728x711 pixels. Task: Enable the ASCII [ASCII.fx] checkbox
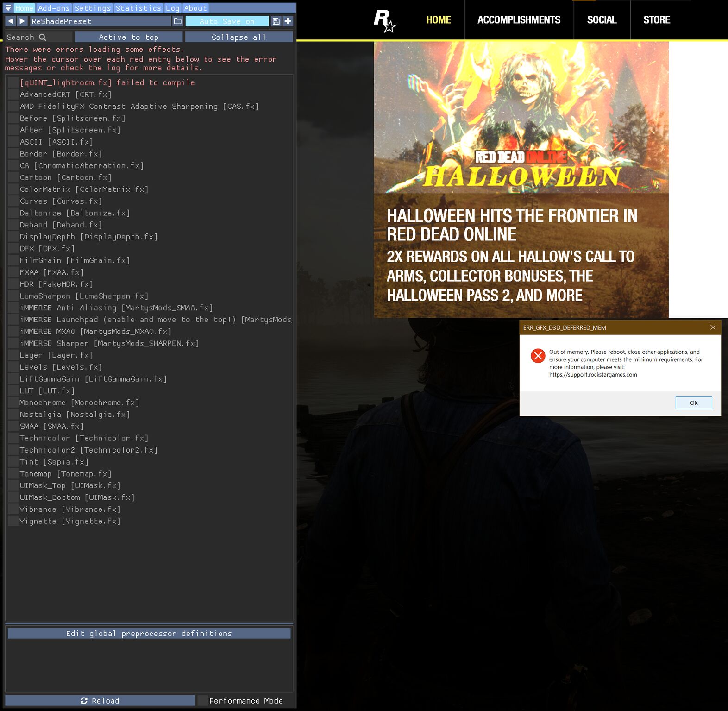(x=13, y=142)
